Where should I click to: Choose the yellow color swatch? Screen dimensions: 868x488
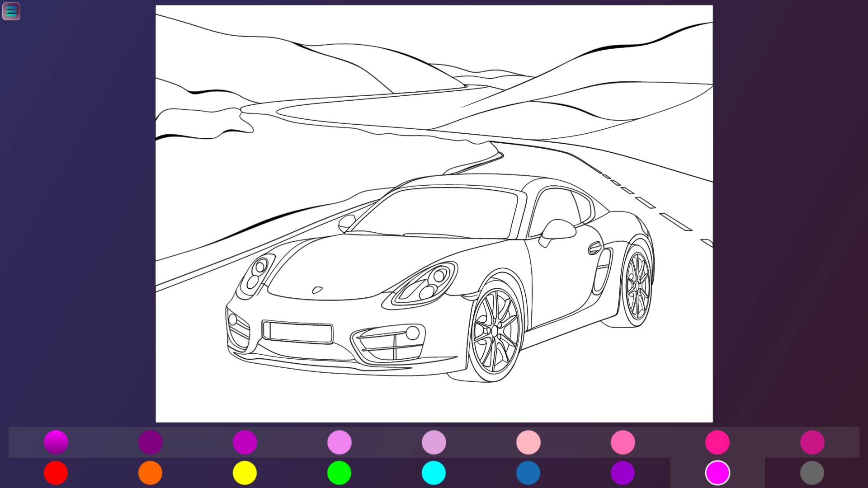coord(245,473)
